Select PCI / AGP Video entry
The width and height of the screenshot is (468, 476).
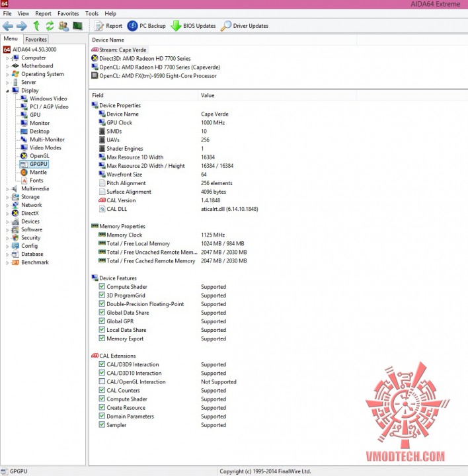(49, 106)
